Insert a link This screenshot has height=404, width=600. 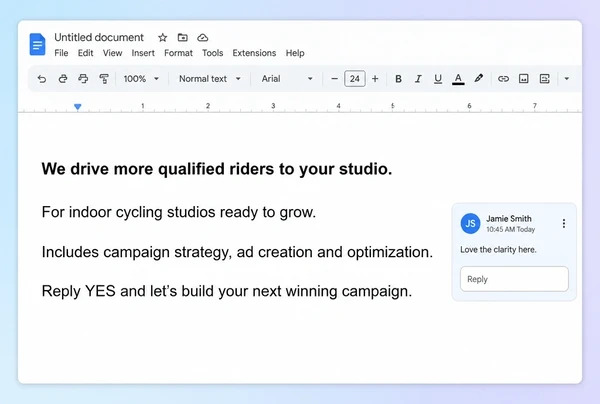503,79
